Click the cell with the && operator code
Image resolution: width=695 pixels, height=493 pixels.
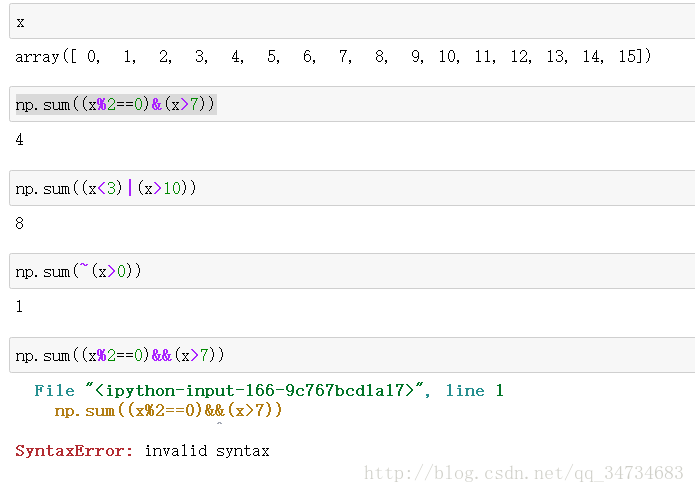click(x=352, y=355)
